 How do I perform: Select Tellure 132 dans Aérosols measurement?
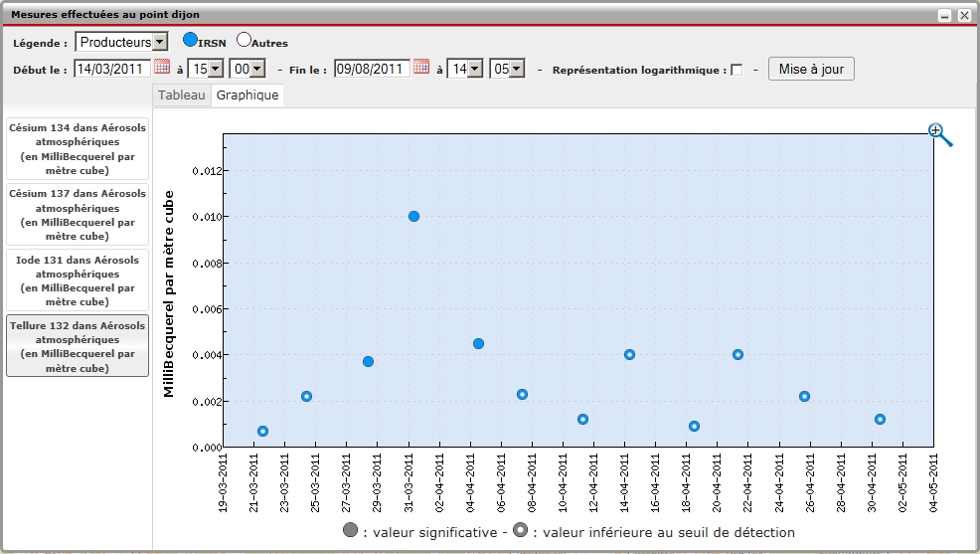pos(78,346)
